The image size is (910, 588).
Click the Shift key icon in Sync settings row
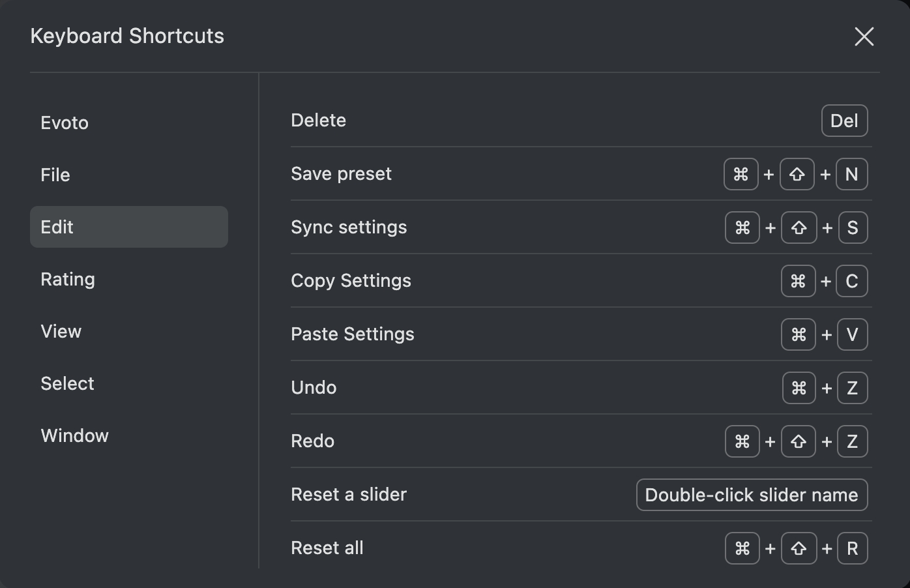click(799, 228)
